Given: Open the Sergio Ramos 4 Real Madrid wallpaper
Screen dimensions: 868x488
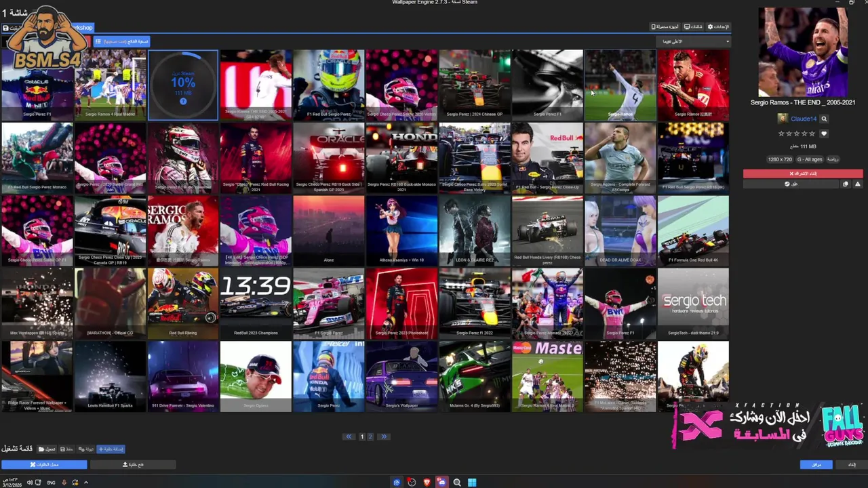Looking at the screenshot, I should coord(110,84).
